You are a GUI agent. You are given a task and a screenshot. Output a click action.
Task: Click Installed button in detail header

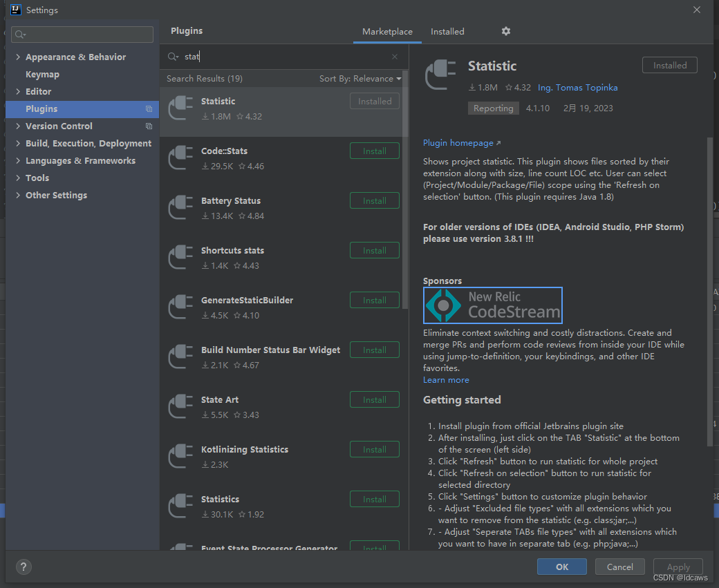click(670, 65)
